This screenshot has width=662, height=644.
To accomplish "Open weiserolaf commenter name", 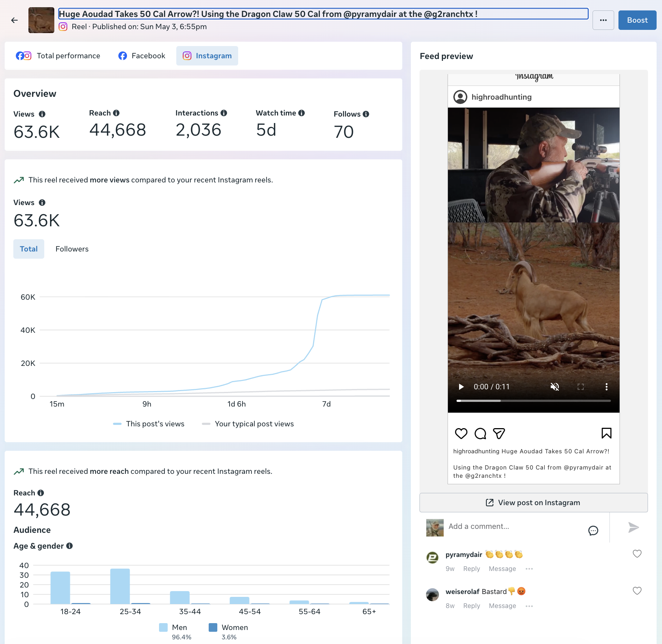I will (x=463, y=591).
